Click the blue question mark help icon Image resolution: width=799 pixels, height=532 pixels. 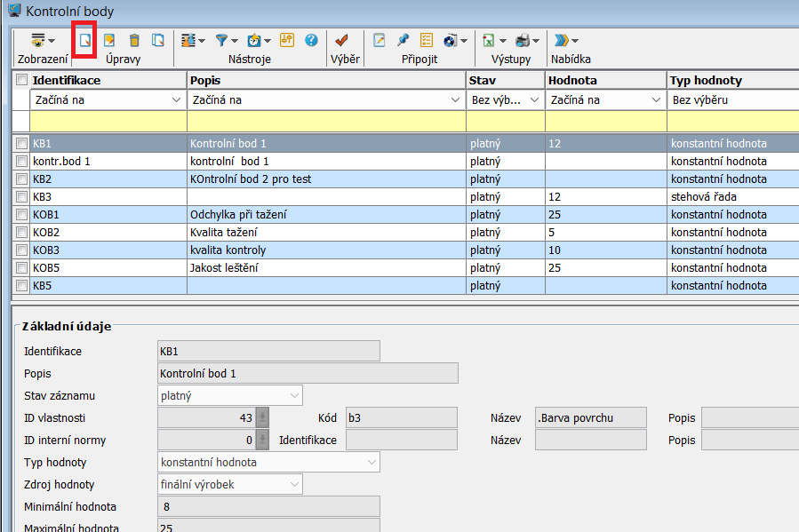[311, 40]
